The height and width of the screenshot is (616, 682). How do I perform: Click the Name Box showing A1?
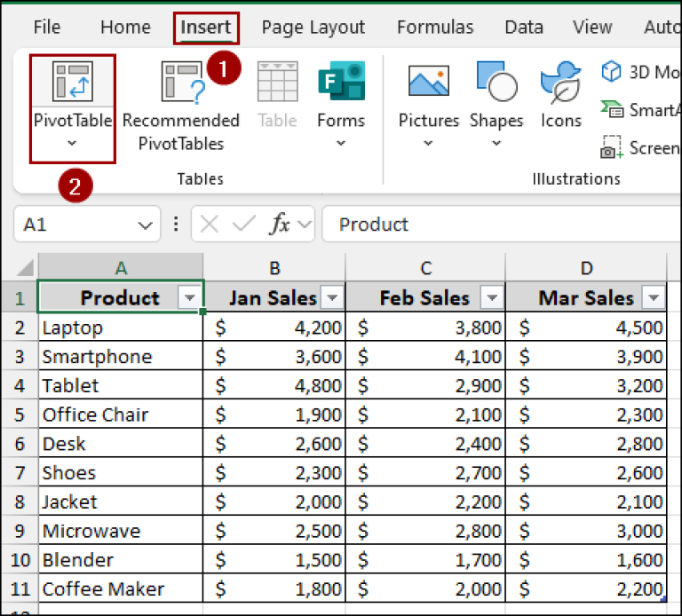click(x=87, y=225)
